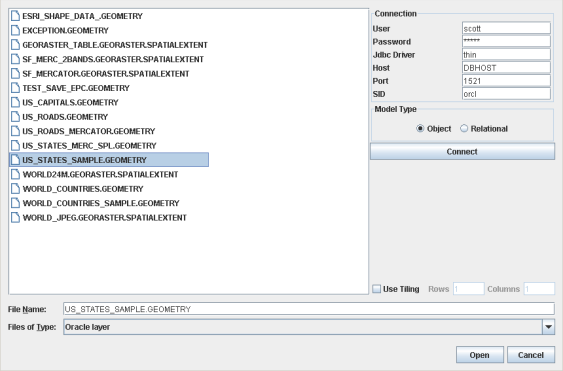Viewport: 563px width, 371px height.
Task: Click the Oracle layer combo box
Action: click(x=309, y=327)
